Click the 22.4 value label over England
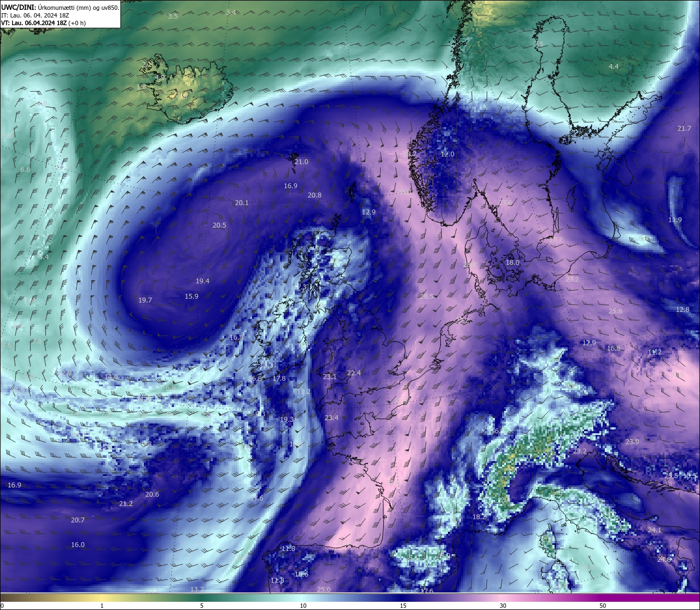The height and width of the screenshot is (610, 700). [354, 373]
